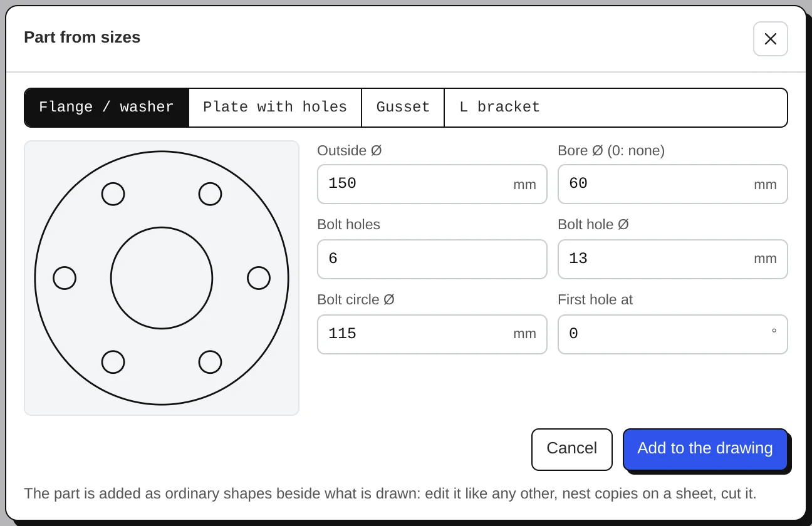Click the "Bolt holes" label

click(x=348, y=224)
